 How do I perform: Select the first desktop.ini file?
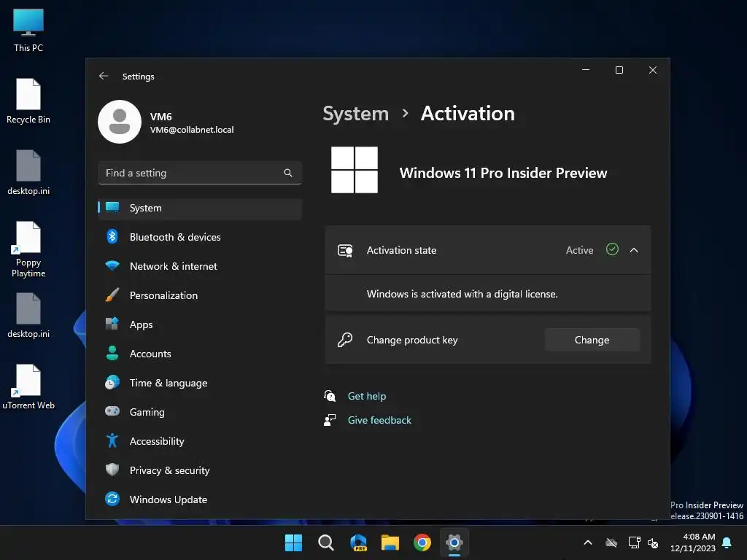pyautogui.click(x=28, y=172)
